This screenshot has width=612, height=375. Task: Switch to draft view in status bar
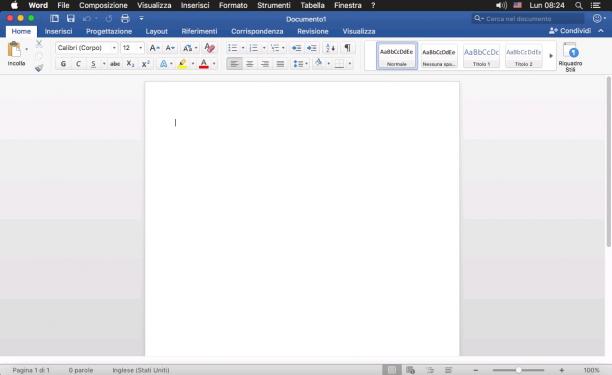pos(448,370)
